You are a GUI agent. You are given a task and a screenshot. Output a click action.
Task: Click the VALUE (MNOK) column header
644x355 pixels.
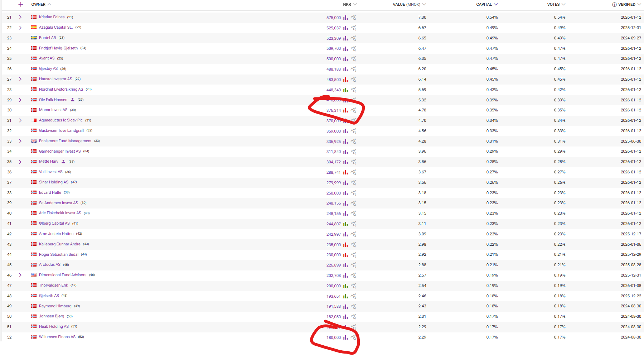point(406,5)
